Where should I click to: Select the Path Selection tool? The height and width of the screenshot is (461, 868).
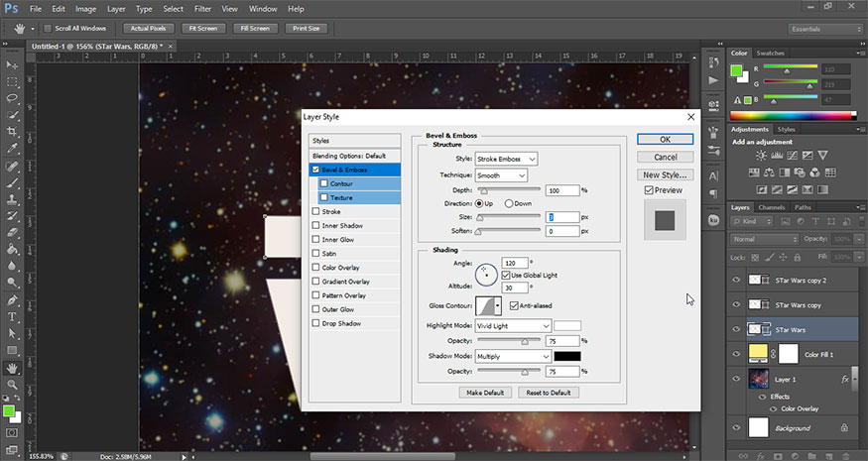(12, 333)
